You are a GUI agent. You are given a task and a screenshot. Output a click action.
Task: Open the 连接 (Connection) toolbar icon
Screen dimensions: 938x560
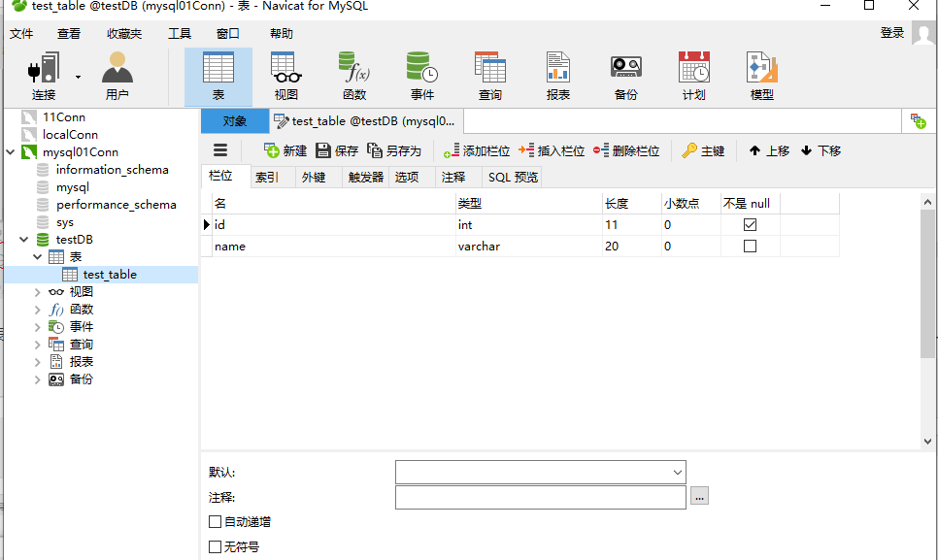43,76
